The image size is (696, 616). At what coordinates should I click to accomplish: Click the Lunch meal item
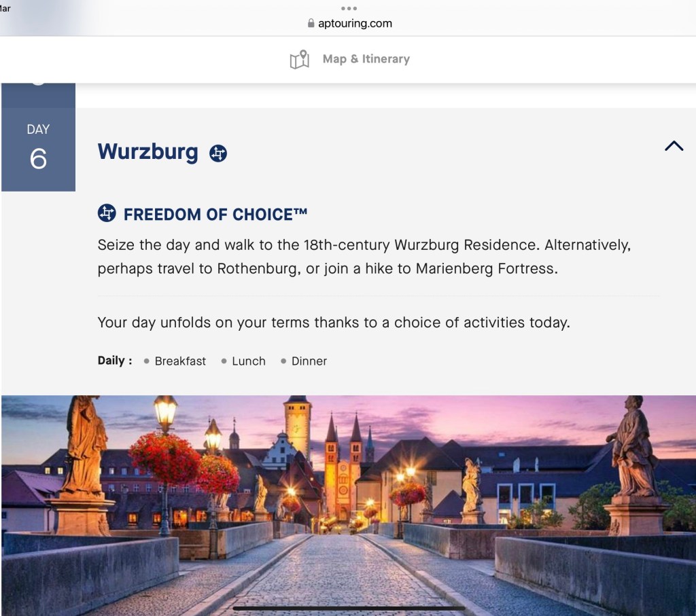[x=243, y=361]
